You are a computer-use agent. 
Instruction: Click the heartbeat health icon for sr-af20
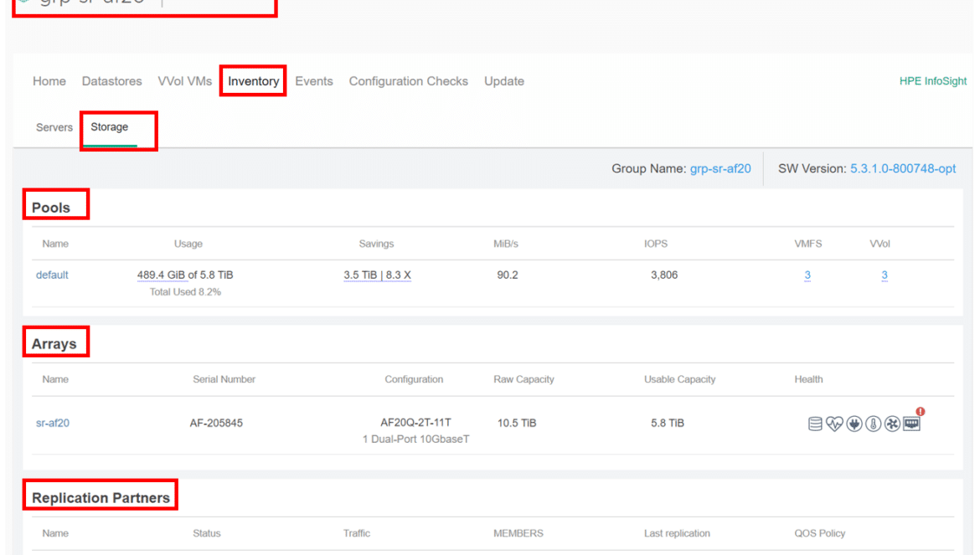[834, 424]
